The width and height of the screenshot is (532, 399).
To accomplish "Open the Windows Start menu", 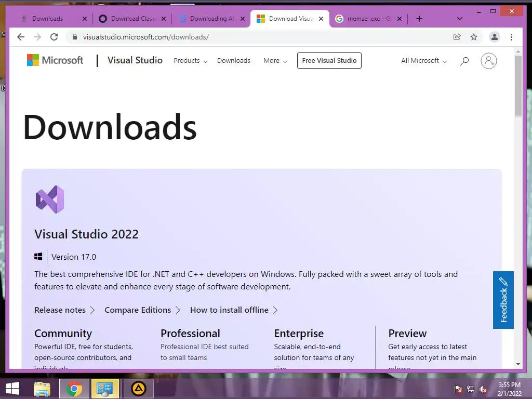I will click(x=12, y=389).
